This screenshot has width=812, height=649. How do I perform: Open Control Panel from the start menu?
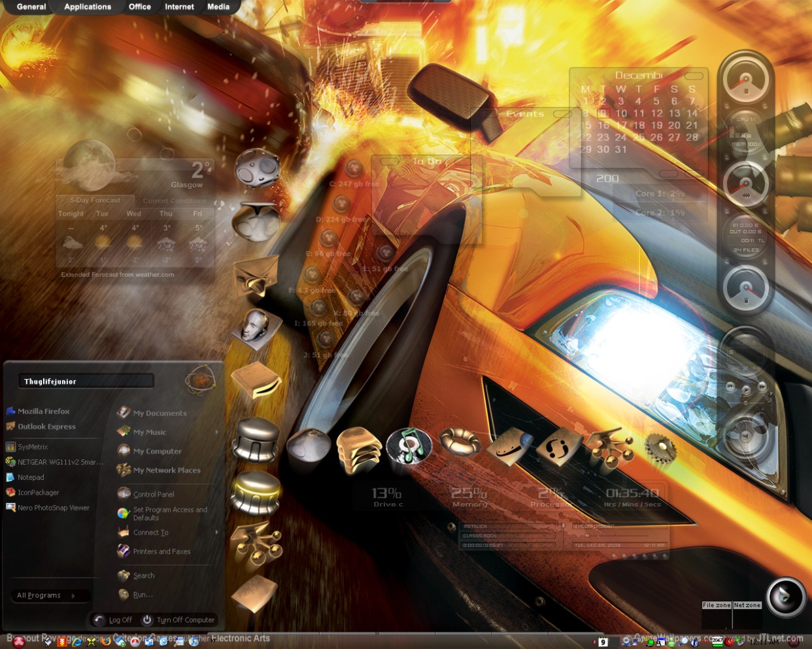pyautogui.click(x=145, y=493)
